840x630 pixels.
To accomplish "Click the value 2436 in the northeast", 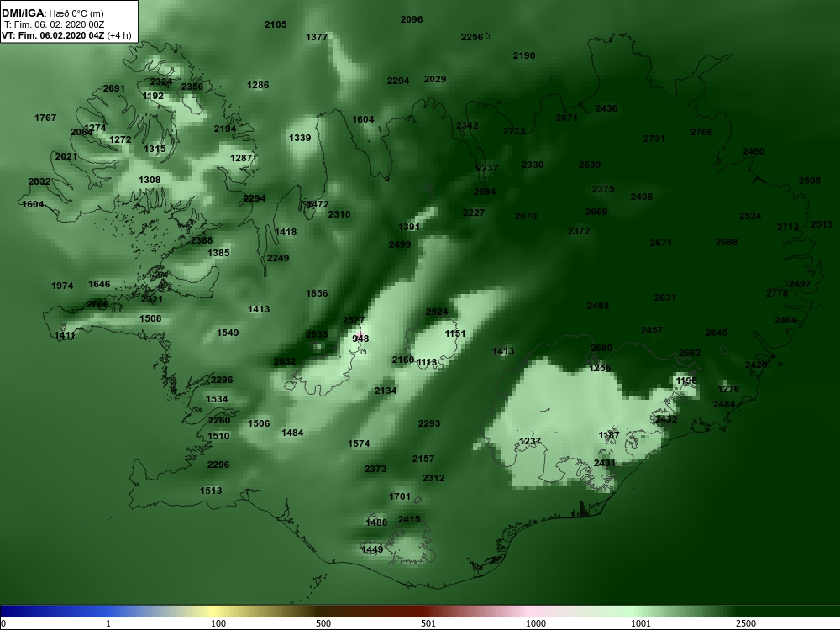I will [606, 108].
